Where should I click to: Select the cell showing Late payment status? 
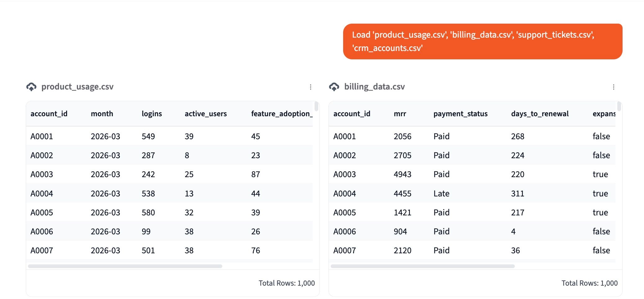coord(441,193)
